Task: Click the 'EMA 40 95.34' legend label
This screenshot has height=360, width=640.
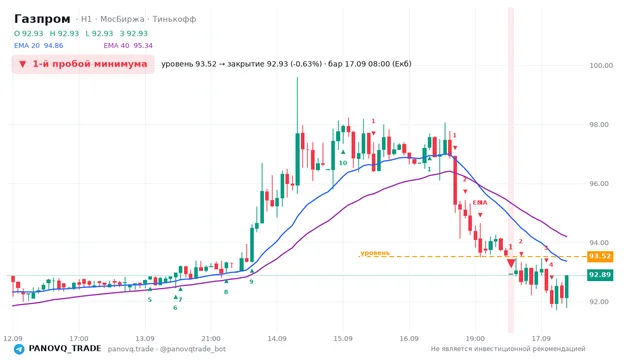Action: point(128,45)
